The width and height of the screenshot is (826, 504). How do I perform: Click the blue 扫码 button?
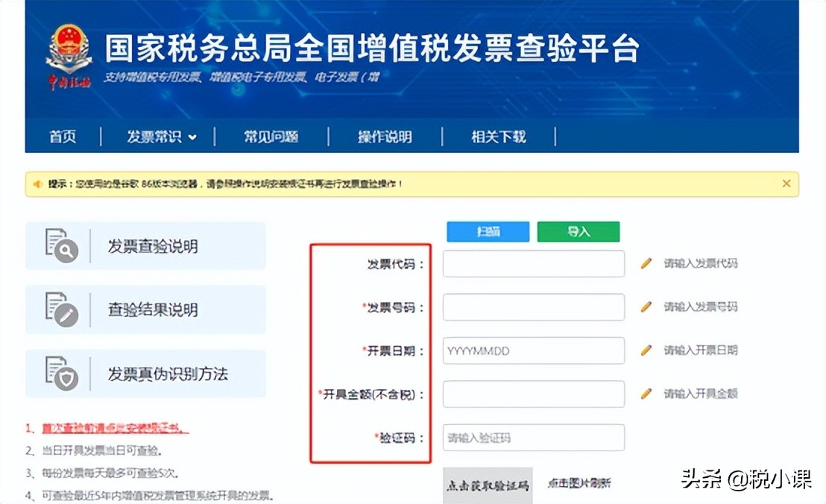(488, 232)
